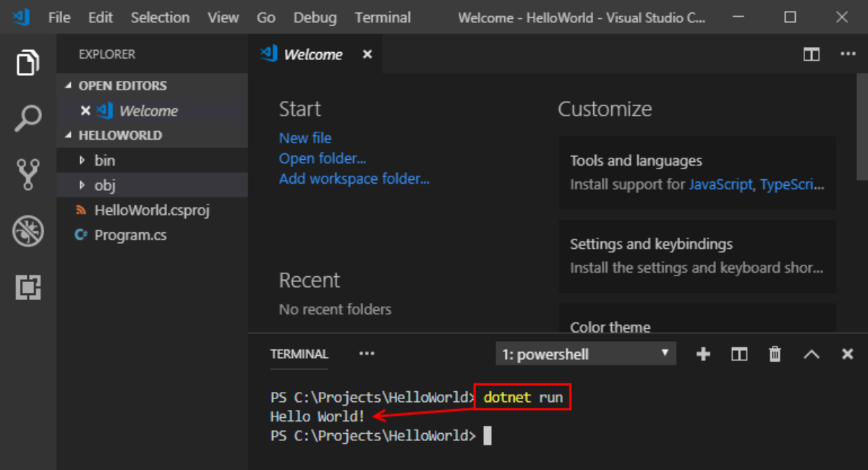Click the JavaScript language support link

coord(720,184)
